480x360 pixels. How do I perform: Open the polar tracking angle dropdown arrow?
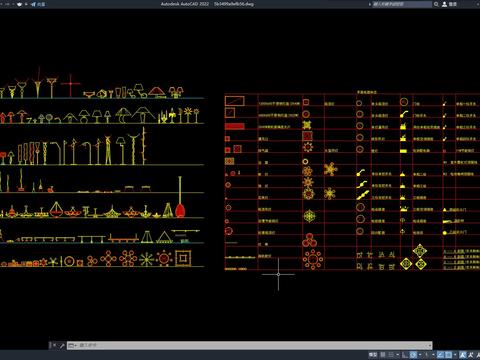(x=420, y=355)
